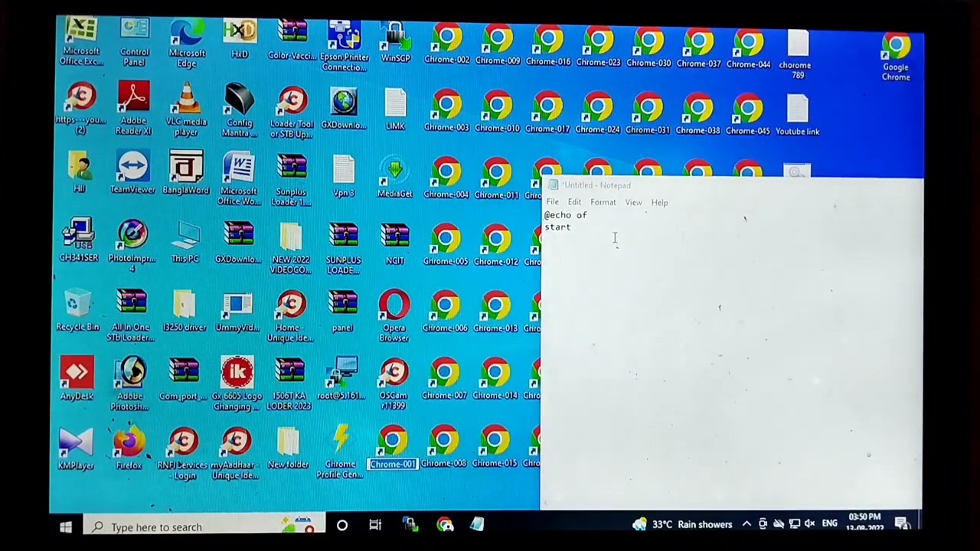Viewport: 980px width, 551px height.
Task: Select the chorome 789 file icon
Action: coord(797,54)
